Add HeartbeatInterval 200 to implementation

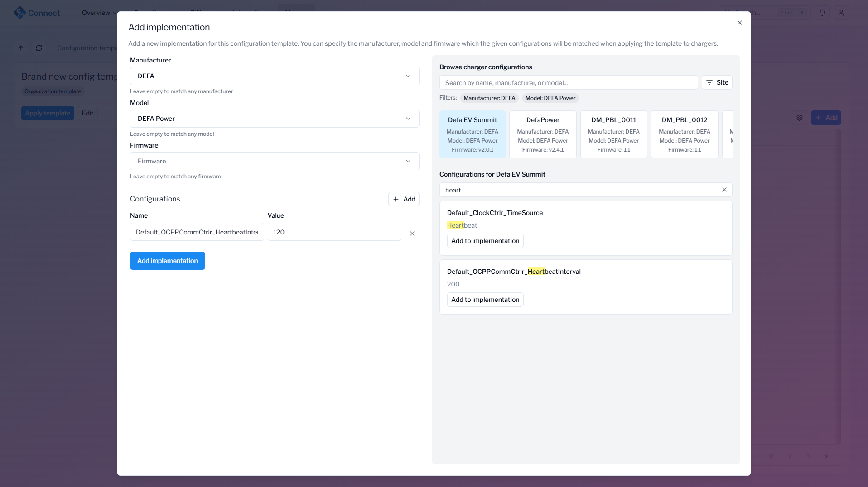[485, 300]
